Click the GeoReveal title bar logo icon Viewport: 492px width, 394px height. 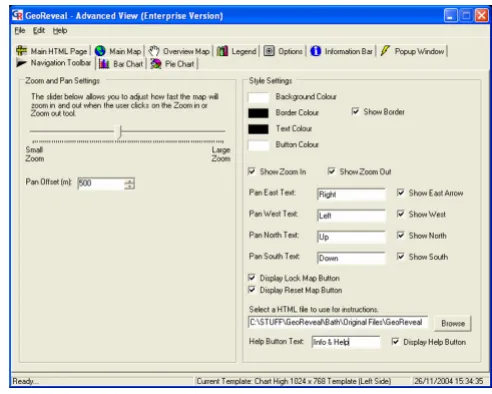click(17, 15)
